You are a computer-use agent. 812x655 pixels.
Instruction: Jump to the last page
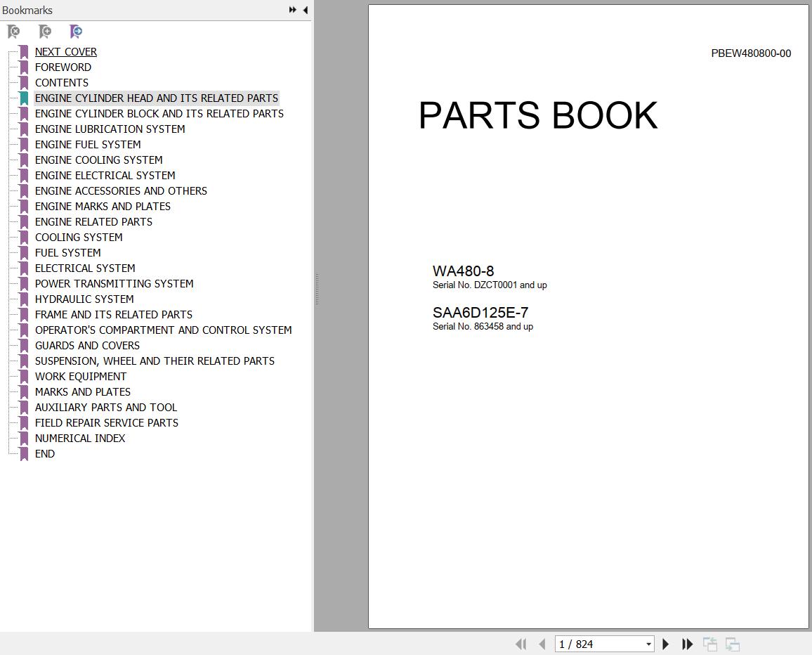(x=687, y=644)
